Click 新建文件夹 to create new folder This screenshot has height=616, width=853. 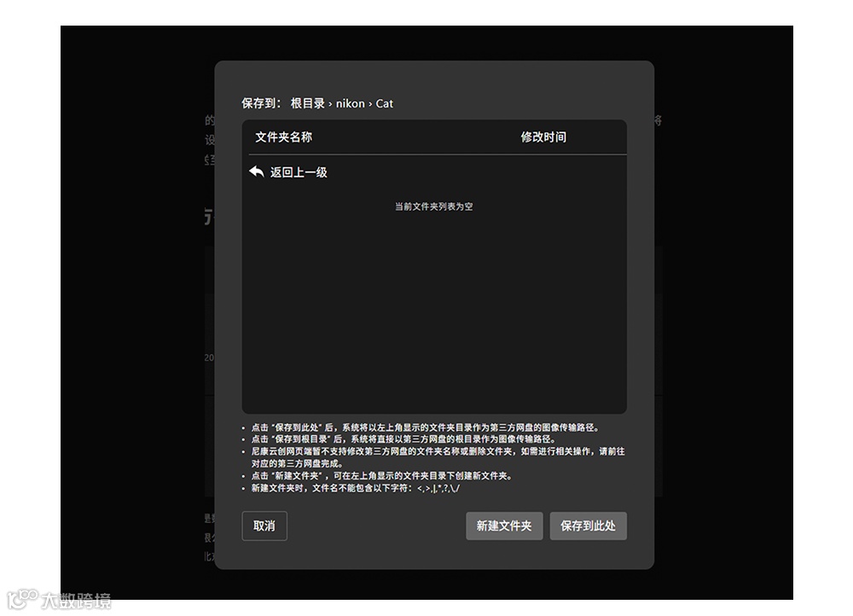[503, 526]
